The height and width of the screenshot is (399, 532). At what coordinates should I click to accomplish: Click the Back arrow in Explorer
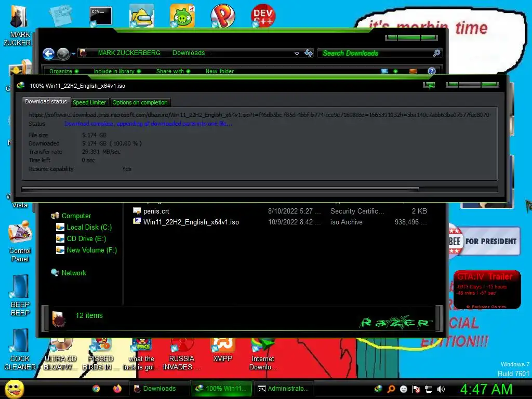[48, 54]
